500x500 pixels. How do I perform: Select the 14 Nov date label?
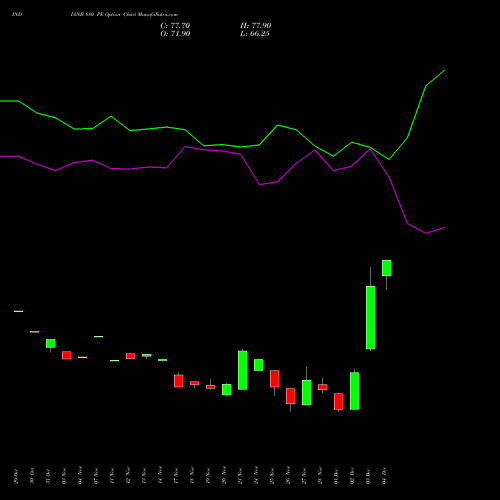pos(160,475)
